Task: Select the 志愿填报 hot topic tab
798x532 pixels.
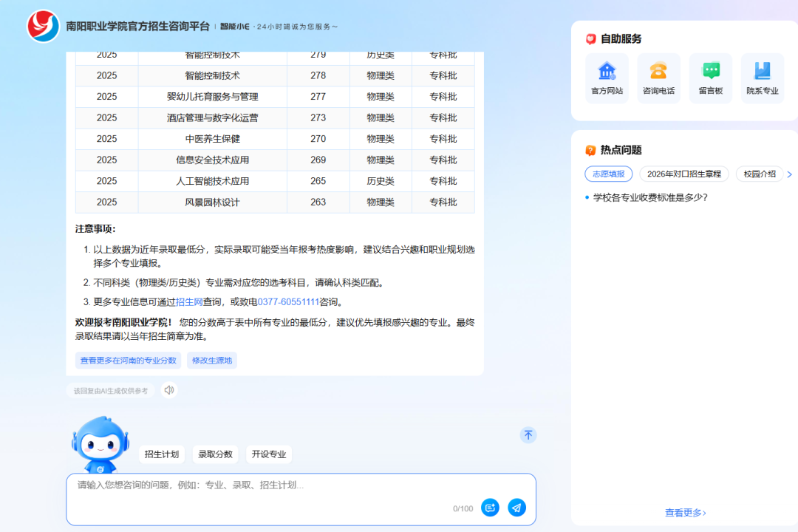Action: [x=608, y=174]
